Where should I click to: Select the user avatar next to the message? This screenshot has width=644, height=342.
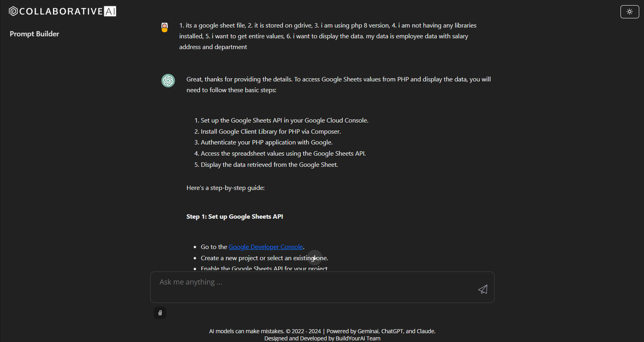pyautogui.click(x=165, y=27)
